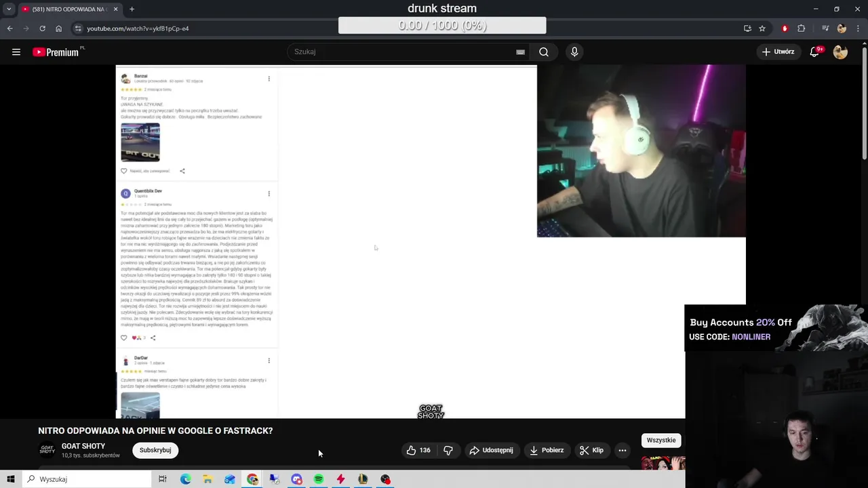Open League of Legends taskbar icon

coord(363,479)
